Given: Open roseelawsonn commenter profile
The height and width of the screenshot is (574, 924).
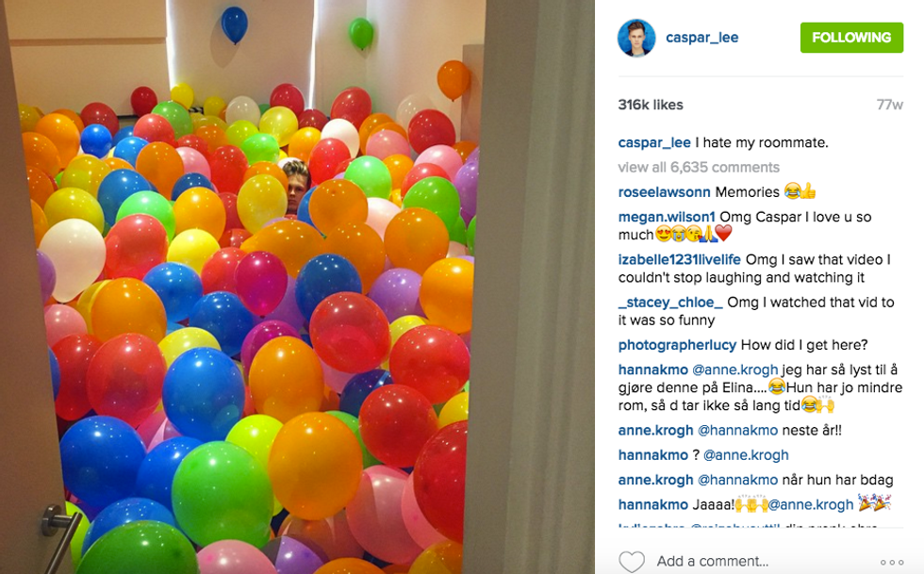Looking at the screenshot, I should (x=664, y=192).
